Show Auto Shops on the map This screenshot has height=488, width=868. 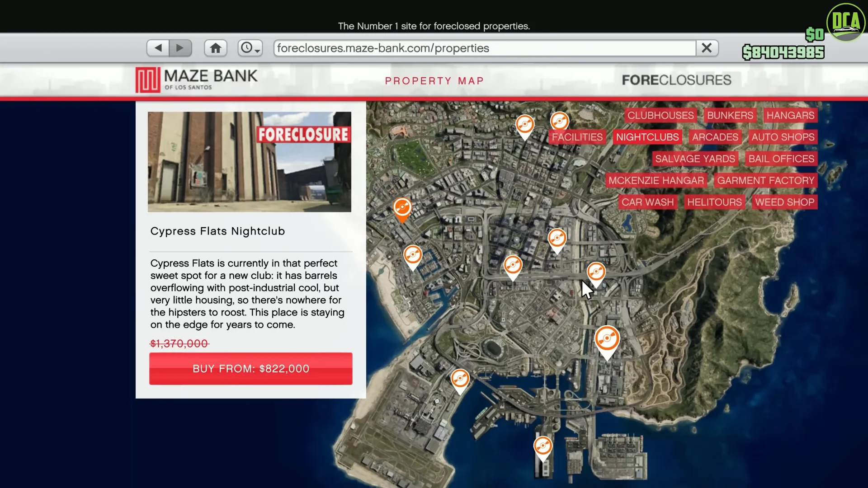pos(783,137)
